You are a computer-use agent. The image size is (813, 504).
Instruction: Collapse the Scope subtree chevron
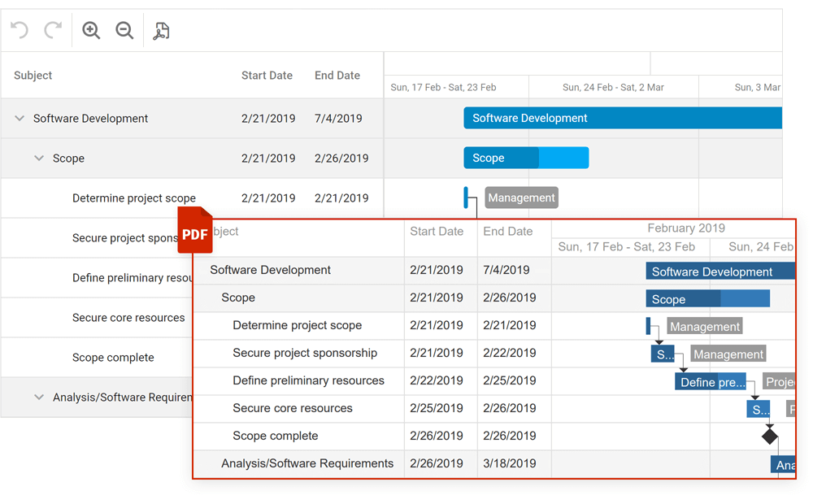tap(38, 158)
